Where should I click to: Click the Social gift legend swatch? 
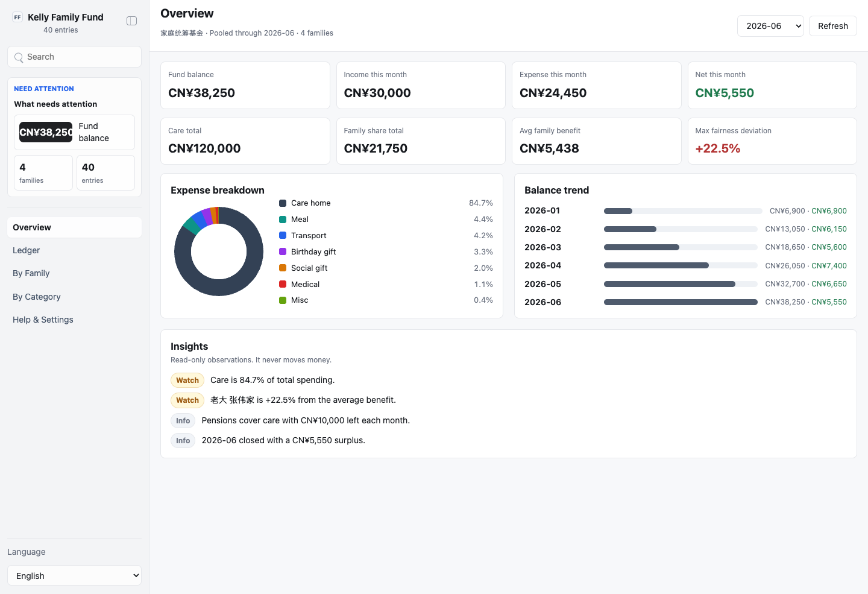[x=283, y=268]
